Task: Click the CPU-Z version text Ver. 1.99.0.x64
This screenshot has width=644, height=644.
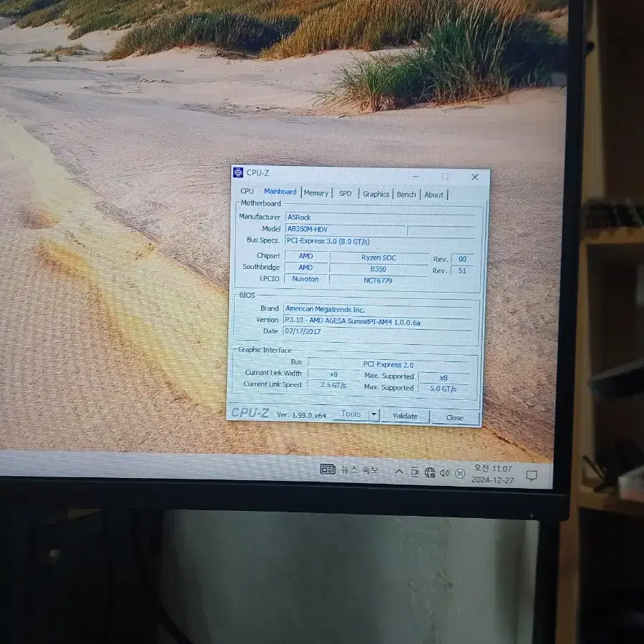Action: 301,415
